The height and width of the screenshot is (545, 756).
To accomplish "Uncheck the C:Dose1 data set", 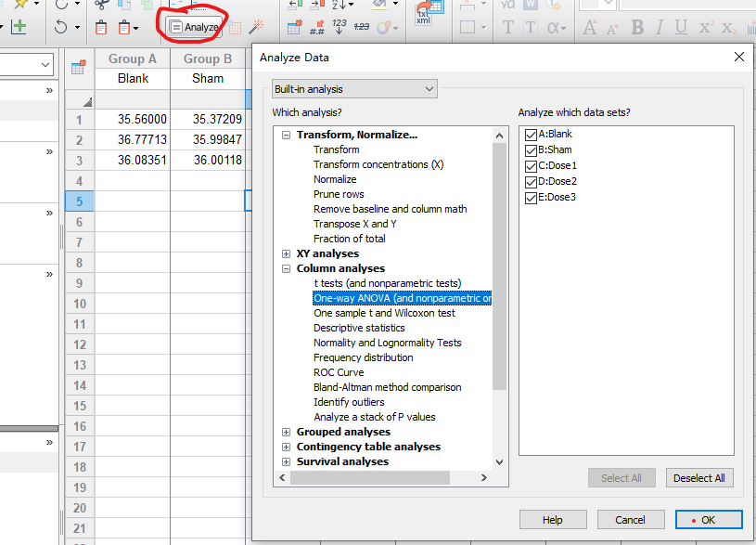I will [531, 166].
